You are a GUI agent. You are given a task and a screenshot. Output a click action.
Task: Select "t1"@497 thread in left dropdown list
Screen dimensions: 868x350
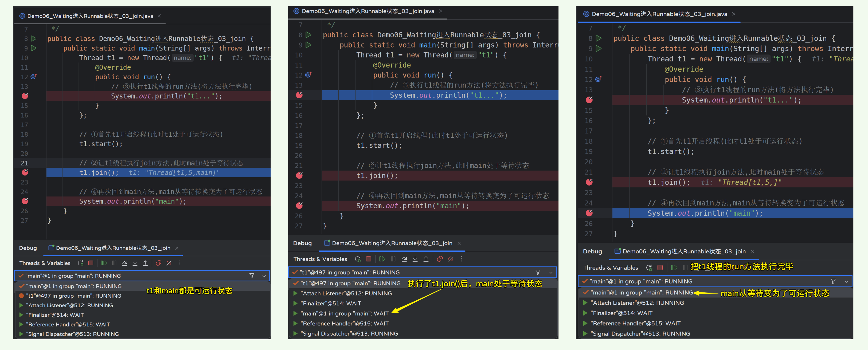tap(74, 296)
